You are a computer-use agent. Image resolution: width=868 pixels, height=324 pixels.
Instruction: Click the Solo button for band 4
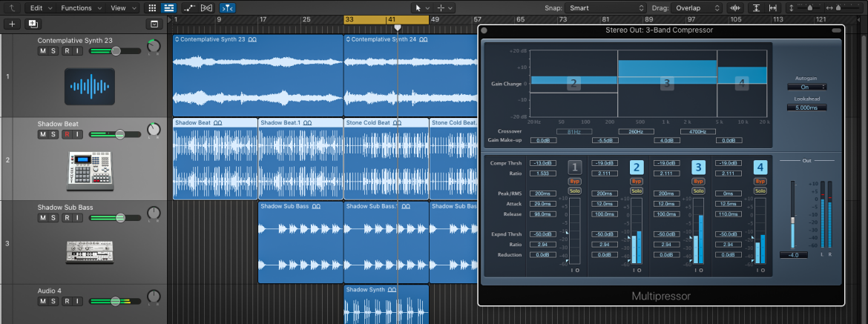point(760,191)
